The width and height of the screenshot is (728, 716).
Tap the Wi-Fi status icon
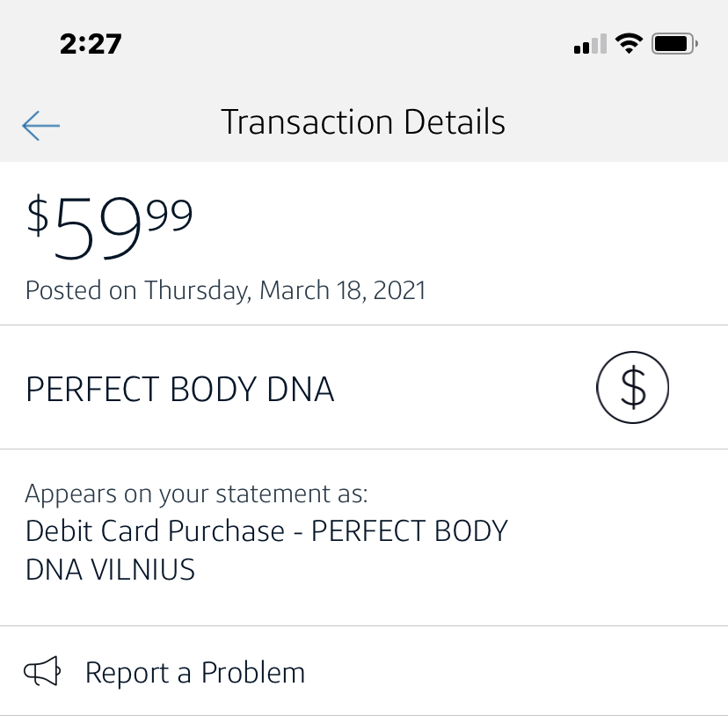tap(629, 43)
